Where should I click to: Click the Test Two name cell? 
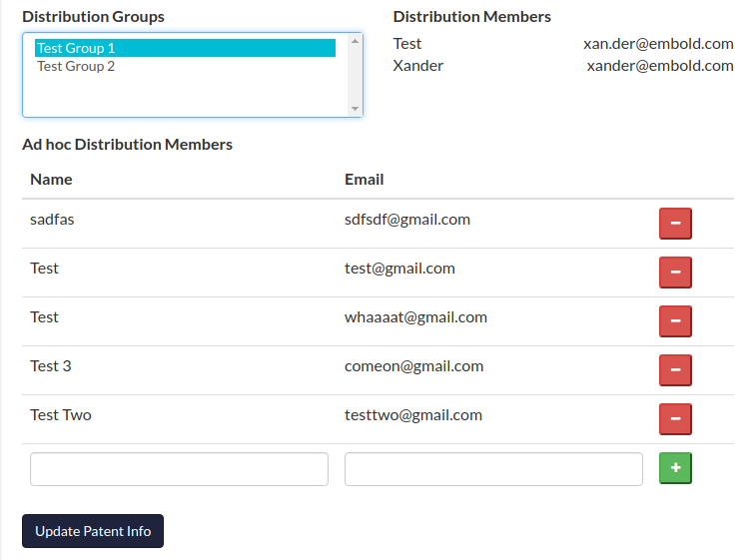[x=61, y=415]
